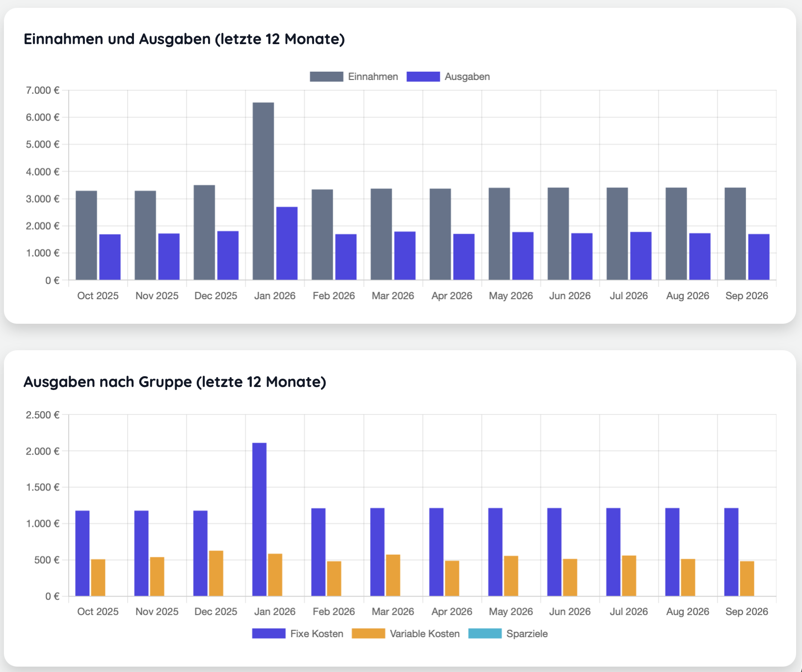The image size is (802, 672).
Task: Select the Sep 2026 Ausgaben bar in top chart
Action: [759, 257]
